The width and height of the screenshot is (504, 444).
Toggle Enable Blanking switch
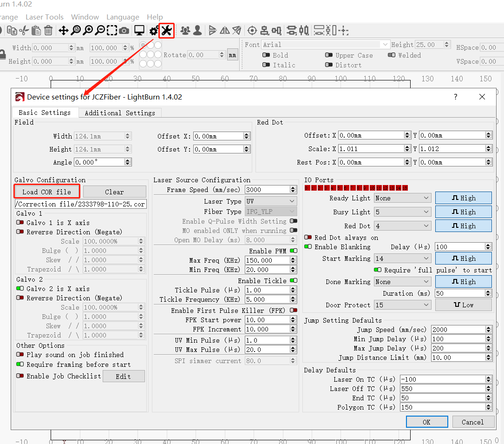click(308, 246)
